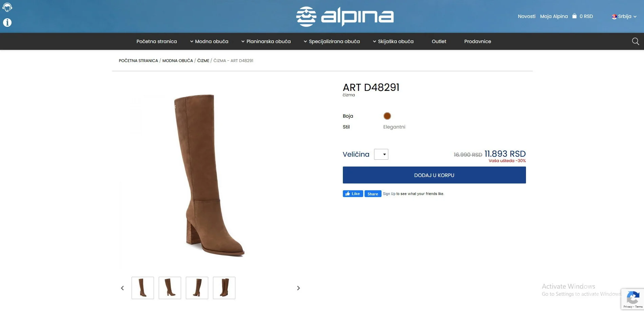Open the info circle icon
Image resolution: width=644 pixels, height=311 pixels.
click(x=7, y=22)
